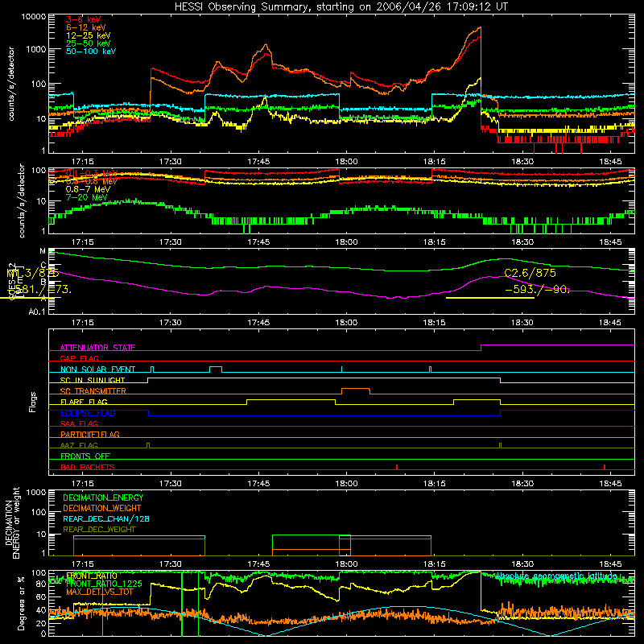Select the DECIMATION ENERGY or weight axis title
This screenshot has height=644, width=644.
(x=12, y=522)
